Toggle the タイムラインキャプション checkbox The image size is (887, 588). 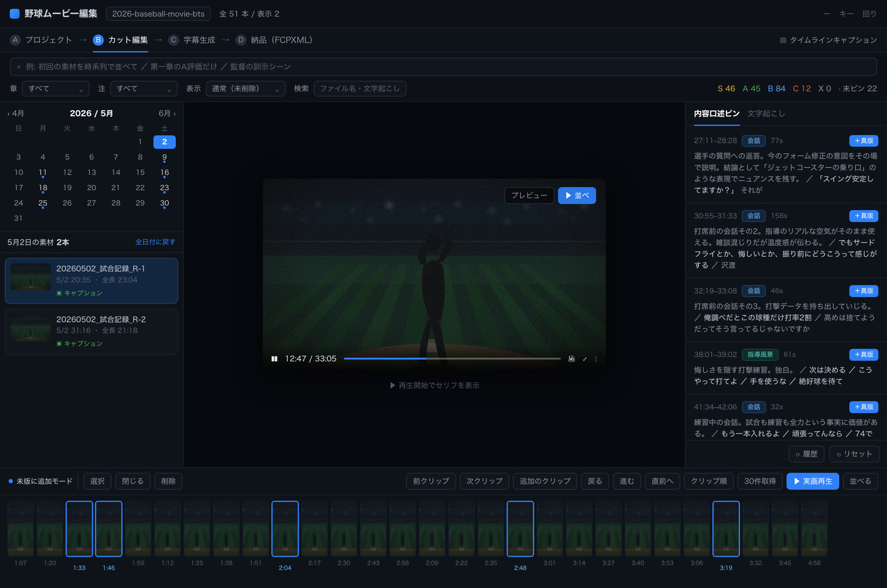coord(783,40)
